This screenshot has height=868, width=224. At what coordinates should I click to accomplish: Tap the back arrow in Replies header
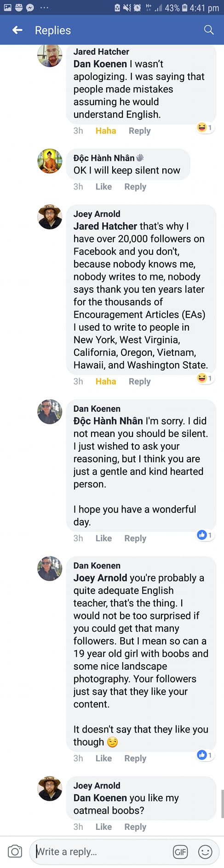click(x=17, y=30)
